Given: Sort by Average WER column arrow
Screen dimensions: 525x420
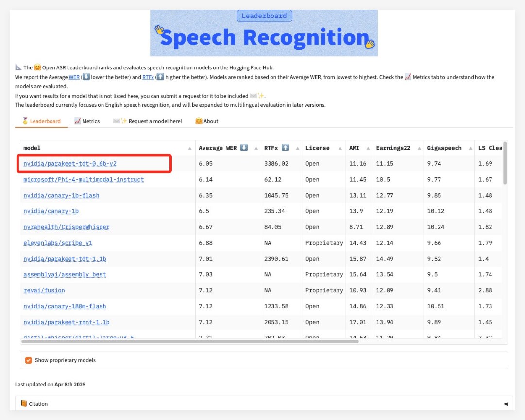Looking at the screenshot, I should 256,148.
